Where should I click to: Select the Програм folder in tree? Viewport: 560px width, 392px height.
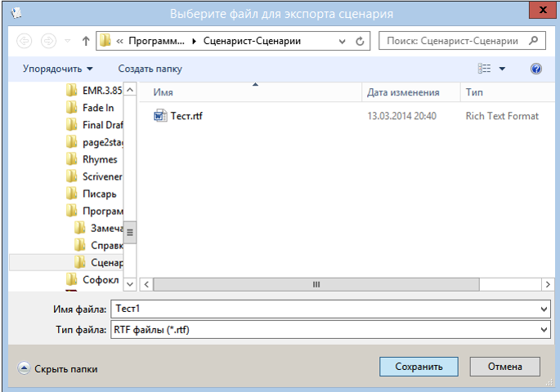(x=94, y=211)
